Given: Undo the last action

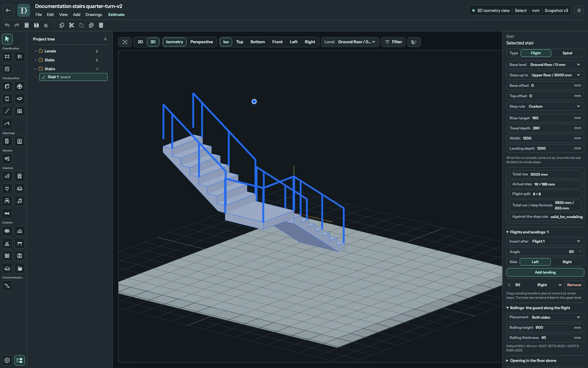Looking at the screenshot, I should (7, 25).
